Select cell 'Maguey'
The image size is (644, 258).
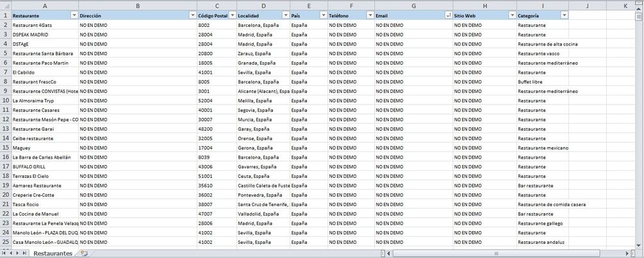click(45, 148)
